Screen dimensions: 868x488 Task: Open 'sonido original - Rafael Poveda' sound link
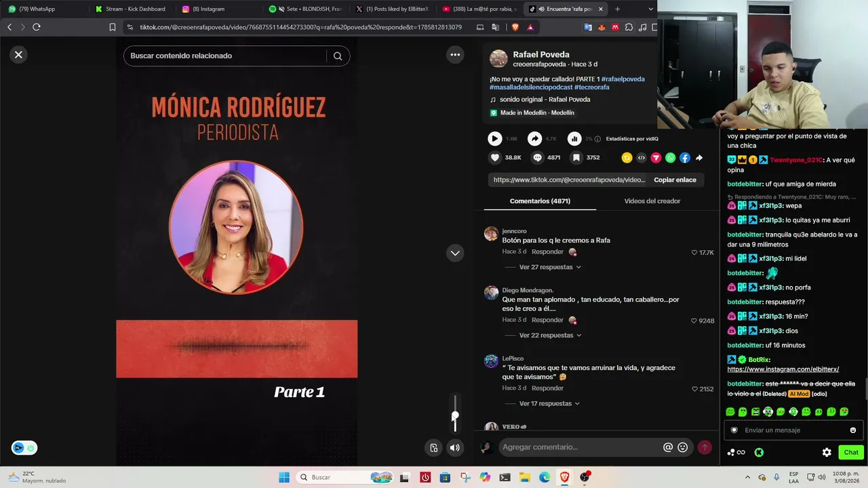pos(545,100)
